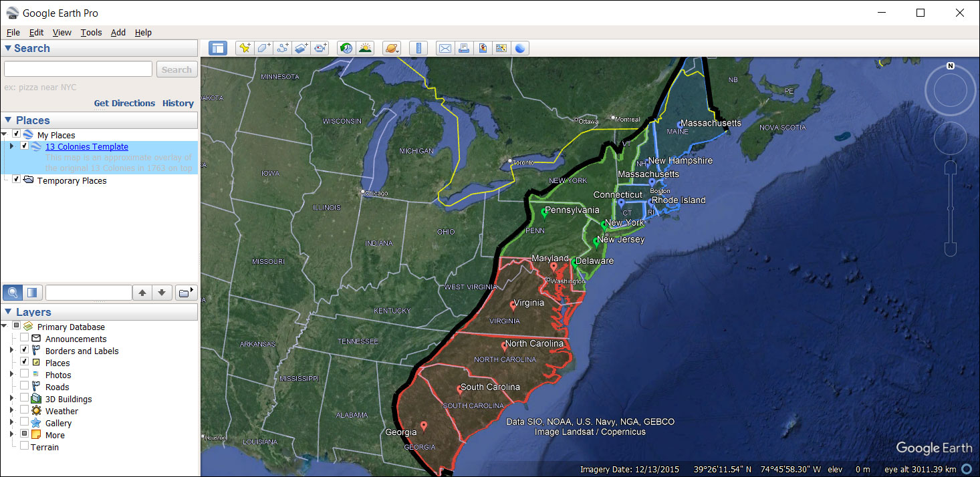Click the move-up arrow in Places panel

click(142, 293)
